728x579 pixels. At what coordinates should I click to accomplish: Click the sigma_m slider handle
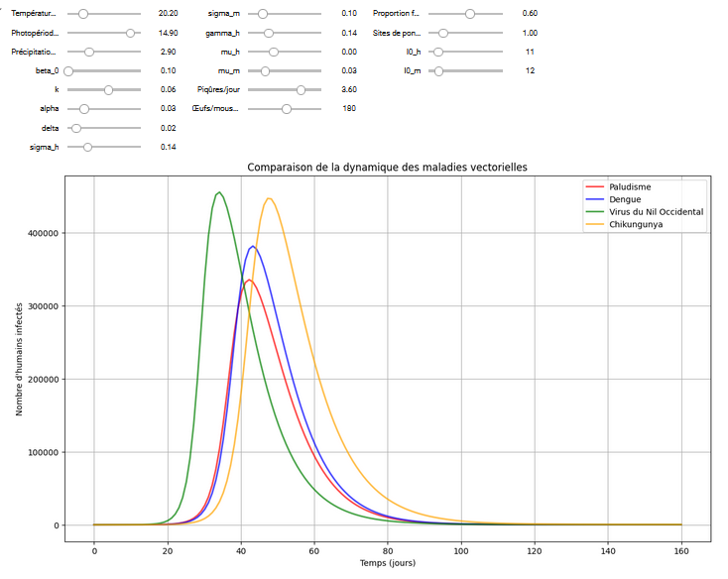point(263,14)
